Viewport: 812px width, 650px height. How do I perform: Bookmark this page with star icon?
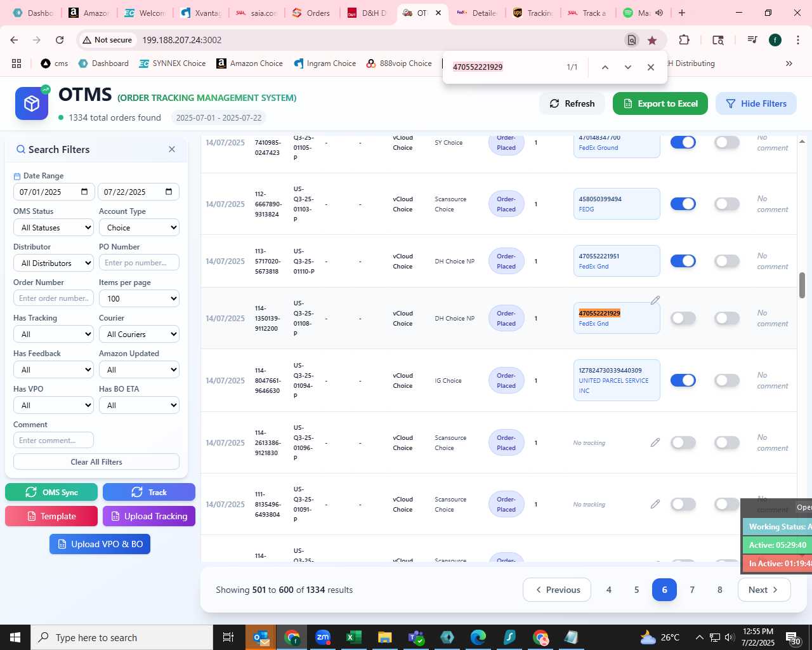[x=652, y=40]
